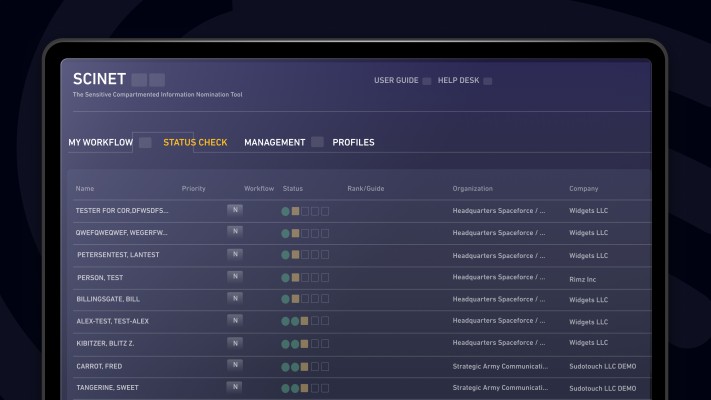Select the PERSON, TEST name
Image resolution: width=711 pixels, height=400 pixels.
pyautogui.click(x=100, y=278)
